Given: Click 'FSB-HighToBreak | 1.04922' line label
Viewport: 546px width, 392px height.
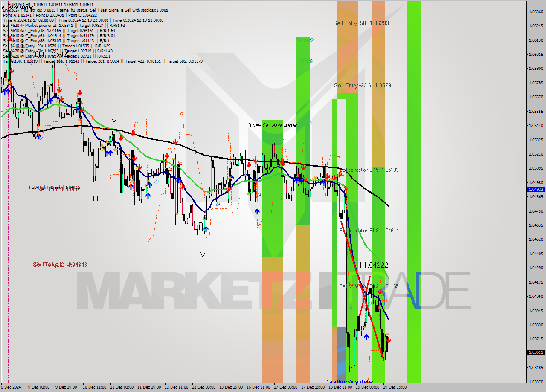Looking at the screenshot, I should pyautogui.click(x=54, y=187).
